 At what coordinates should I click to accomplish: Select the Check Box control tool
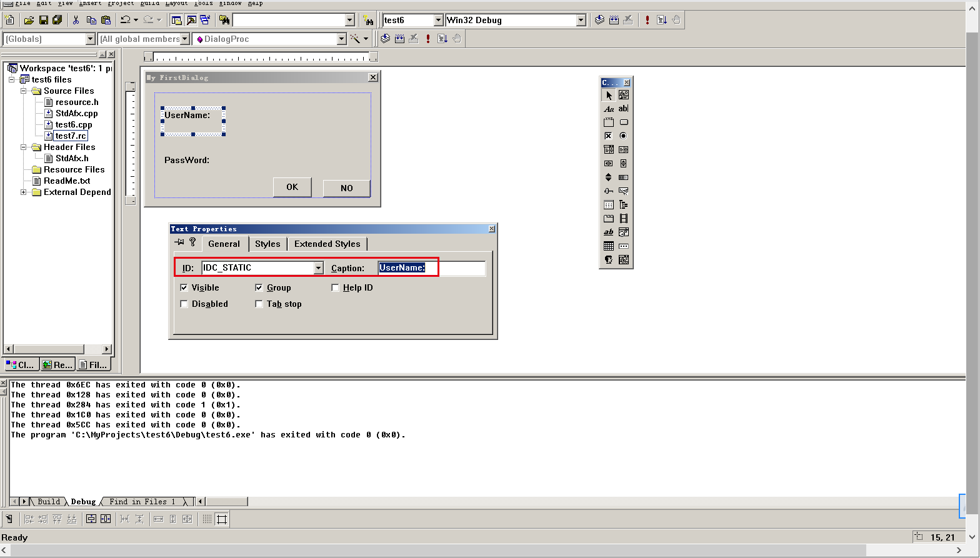tap(609, 136)
